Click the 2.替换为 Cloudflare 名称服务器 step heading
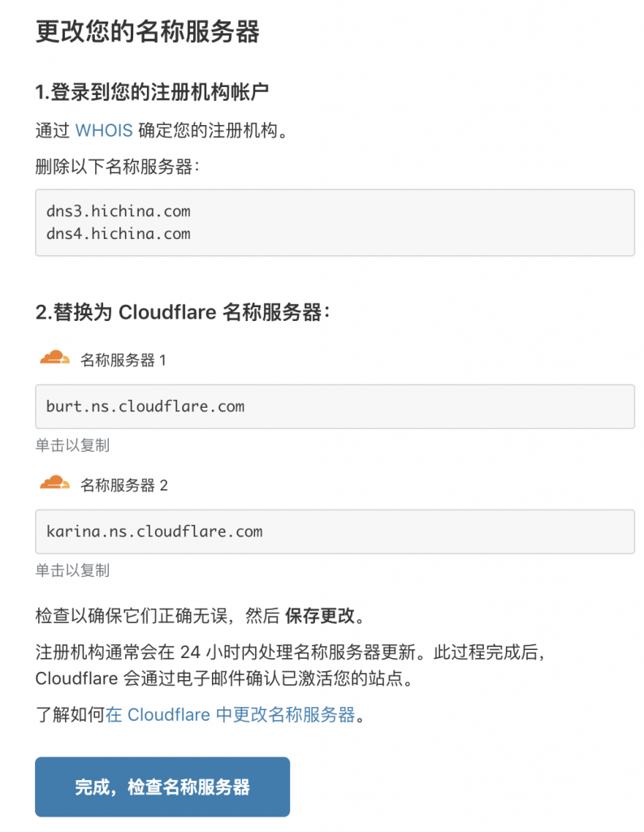Image resolution: width=644 pixels, height=832 pixels. [183, 313]
